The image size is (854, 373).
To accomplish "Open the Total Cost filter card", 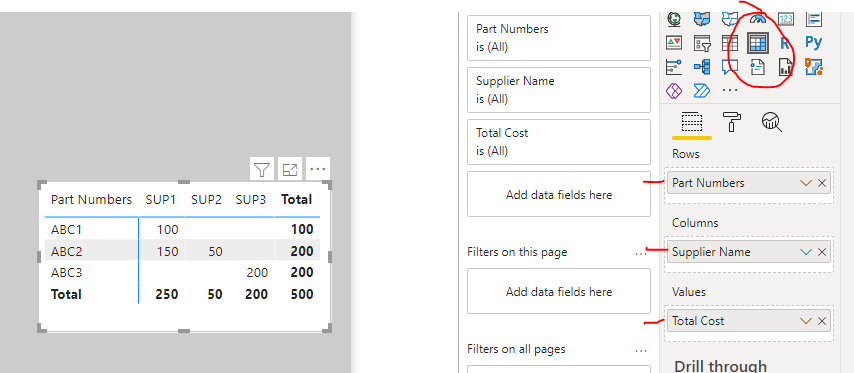I will coord(559,142).
